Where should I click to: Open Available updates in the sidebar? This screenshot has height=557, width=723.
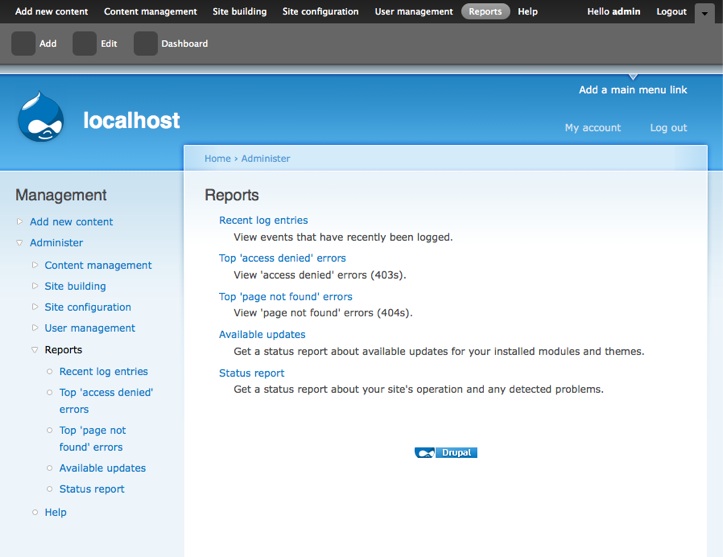point(102,468)
